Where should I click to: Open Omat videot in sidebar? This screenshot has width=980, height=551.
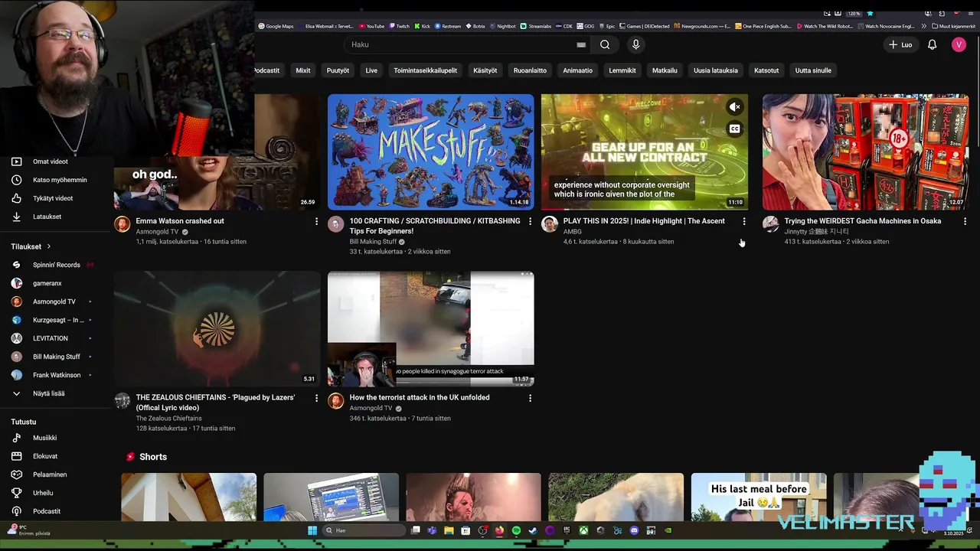[x=50, y=161]
